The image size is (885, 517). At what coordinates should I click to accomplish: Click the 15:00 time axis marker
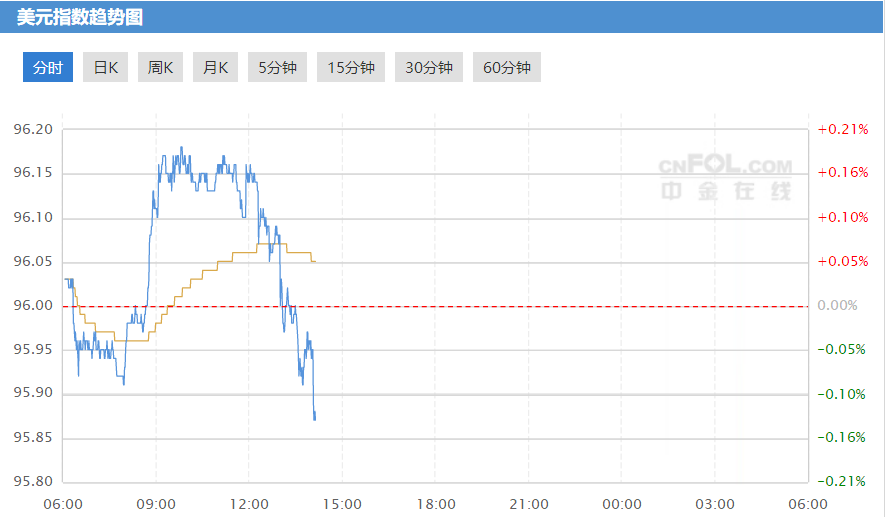pyautogui.click(x=342, y=503)
